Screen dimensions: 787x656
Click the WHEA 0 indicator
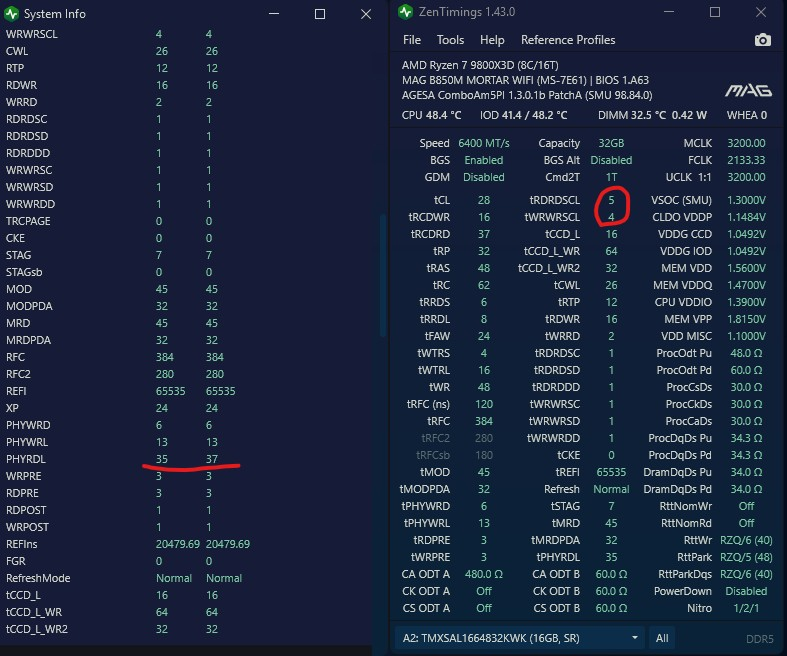747,115
